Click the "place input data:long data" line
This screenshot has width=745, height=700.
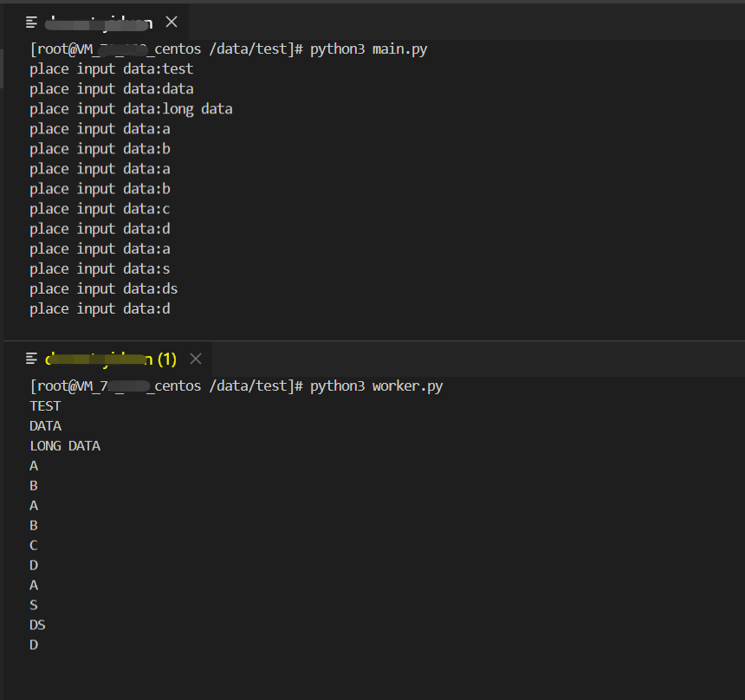[x=131, y=109]
